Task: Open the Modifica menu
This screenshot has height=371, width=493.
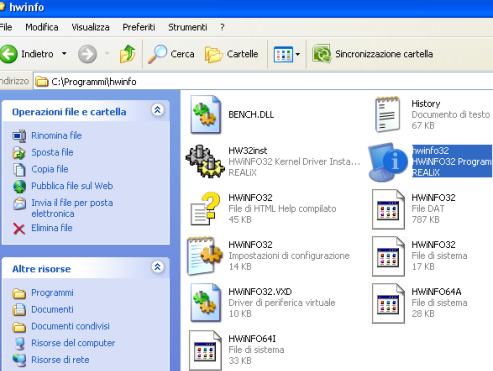Action: 42,27
